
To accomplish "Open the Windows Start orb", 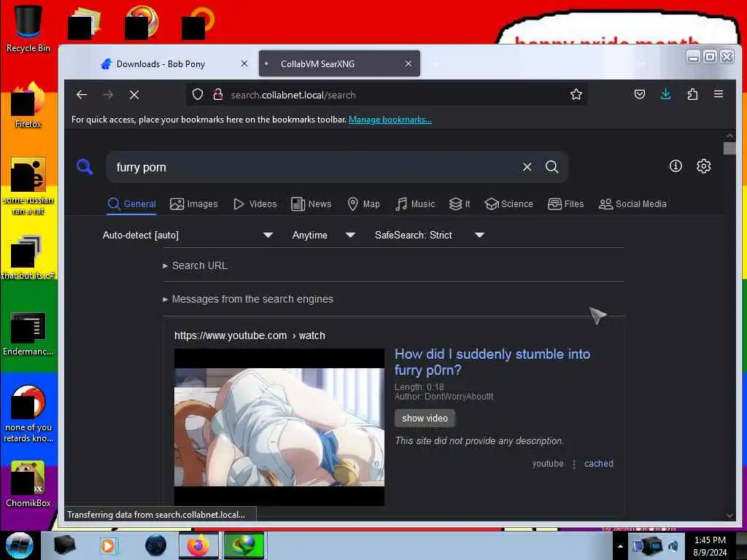I will click(20, 545).
